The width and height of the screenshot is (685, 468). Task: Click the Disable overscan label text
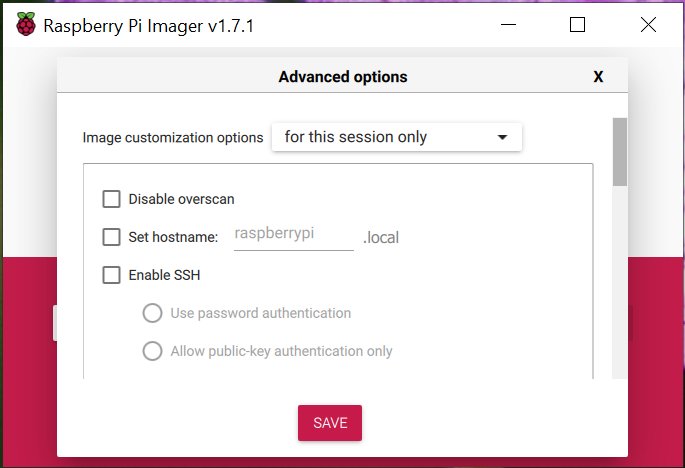pos(181,199)
